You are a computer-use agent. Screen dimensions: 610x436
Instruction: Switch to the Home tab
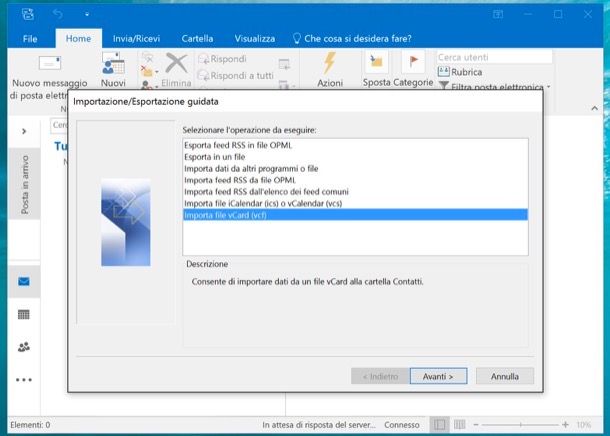(78, 39)
